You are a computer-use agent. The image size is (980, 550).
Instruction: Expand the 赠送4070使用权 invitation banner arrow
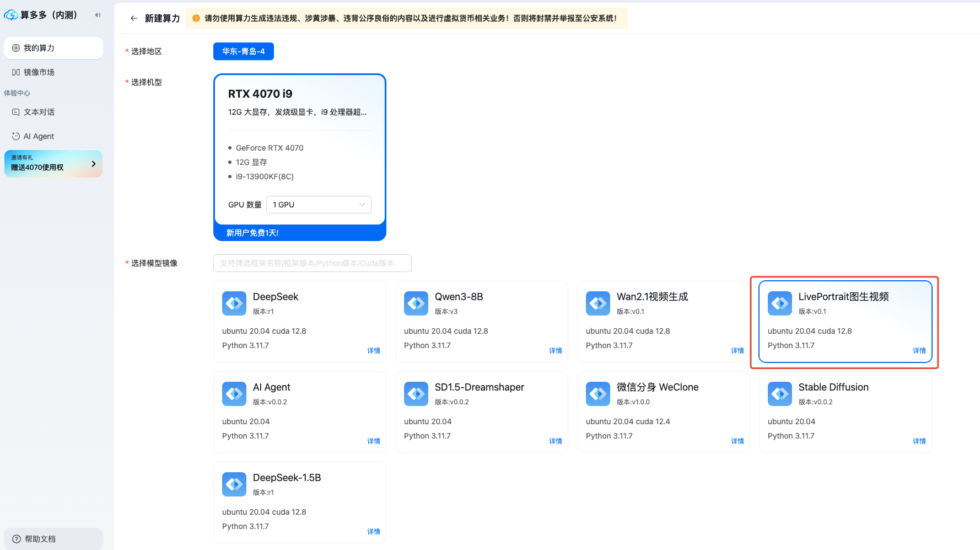pyautogui.click(x=94, y=164)
